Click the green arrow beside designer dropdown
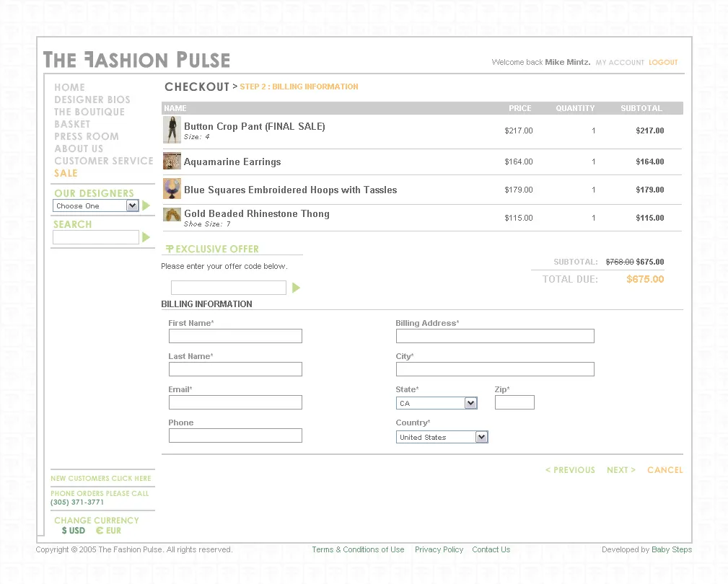 [x=146, y=205]
